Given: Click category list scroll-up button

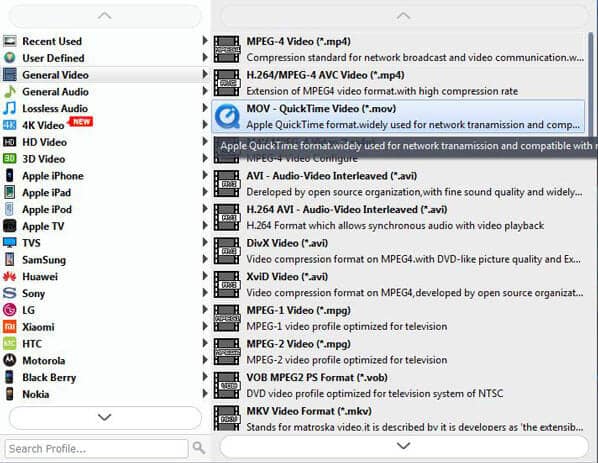Looking at the screenshot, I should [x=105, y=16].
